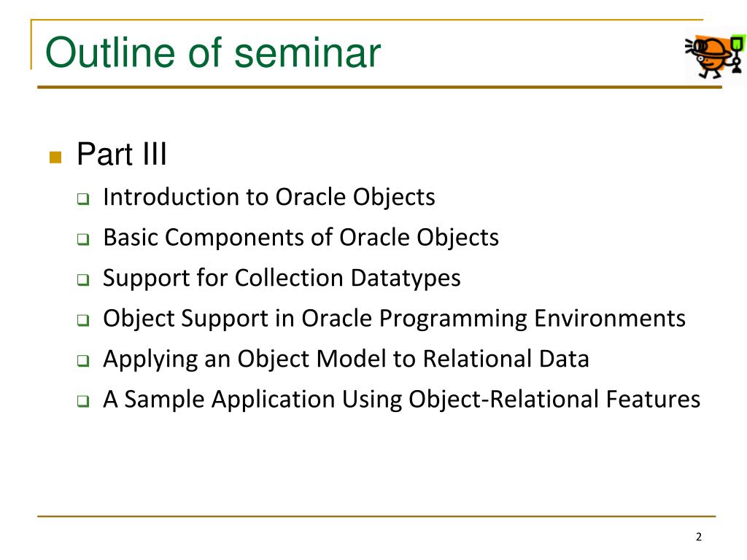The height and width of the screenshot is (560, 747).
Task: Click the Support for Collection Datatypes line
Action: click(282, 278)
